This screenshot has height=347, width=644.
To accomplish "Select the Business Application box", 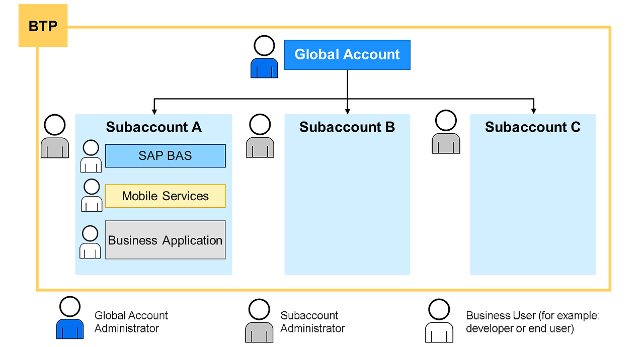I will pos(166,240).
